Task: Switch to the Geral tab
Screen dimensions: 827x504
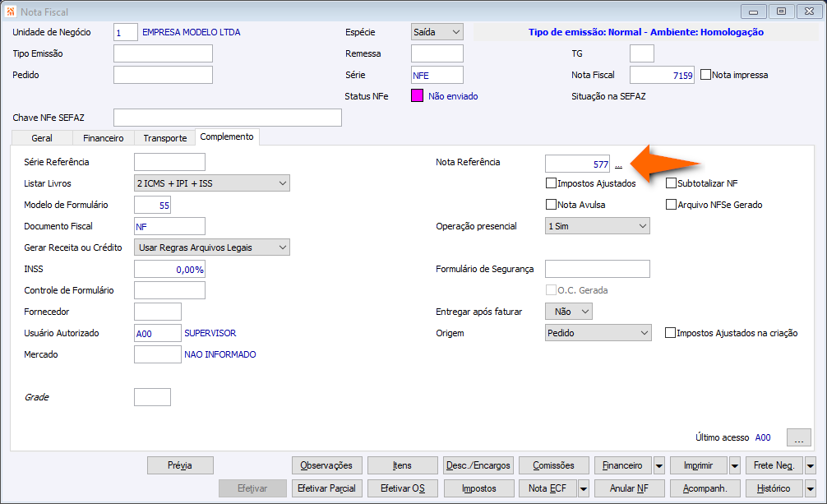Action: point(42,138)
